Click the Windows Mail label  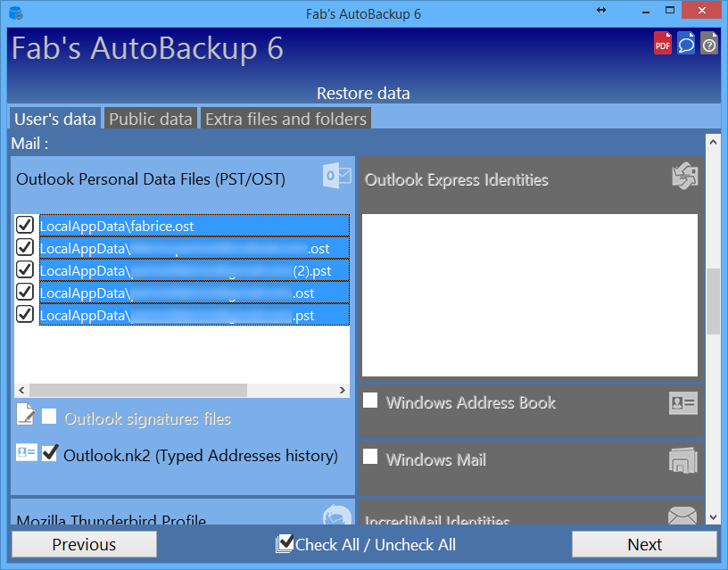click(436, 459)
